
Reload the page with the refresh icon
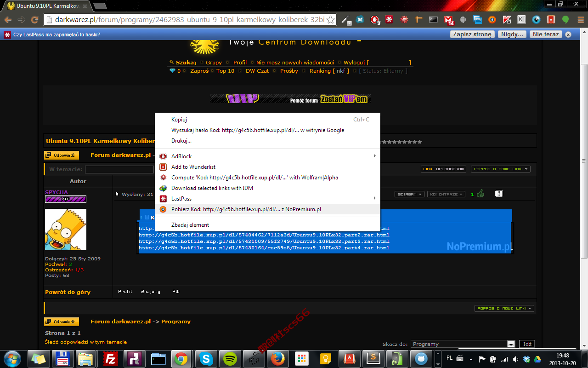click(34, 20)
